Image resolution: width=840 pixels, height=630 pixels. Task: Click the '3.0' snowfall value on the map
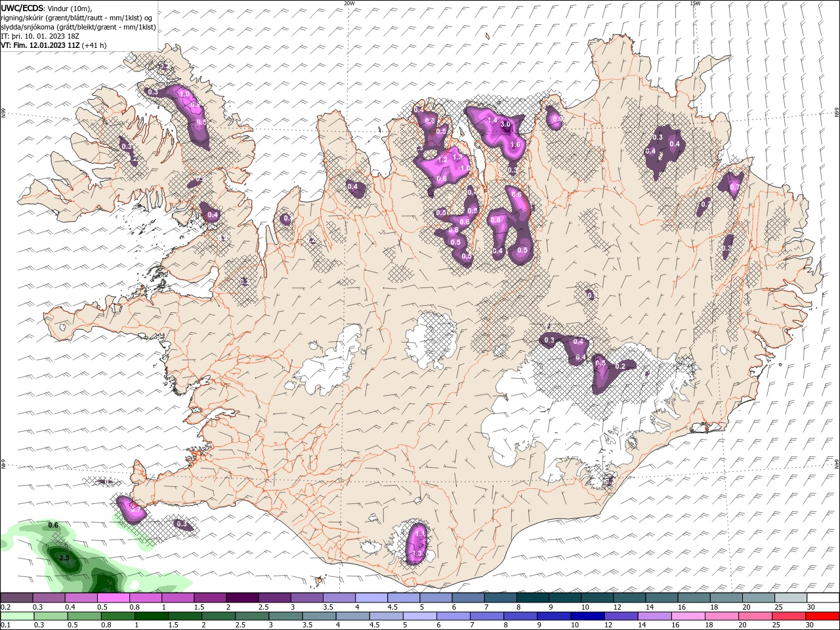point(505,124)
